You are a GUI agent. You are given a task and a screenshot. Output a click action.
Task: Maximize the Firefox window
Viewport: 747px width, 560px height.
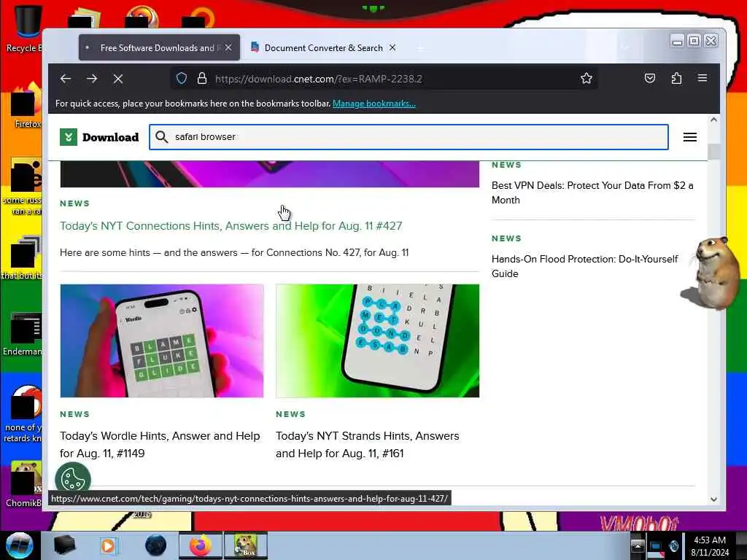click(694, 42)
